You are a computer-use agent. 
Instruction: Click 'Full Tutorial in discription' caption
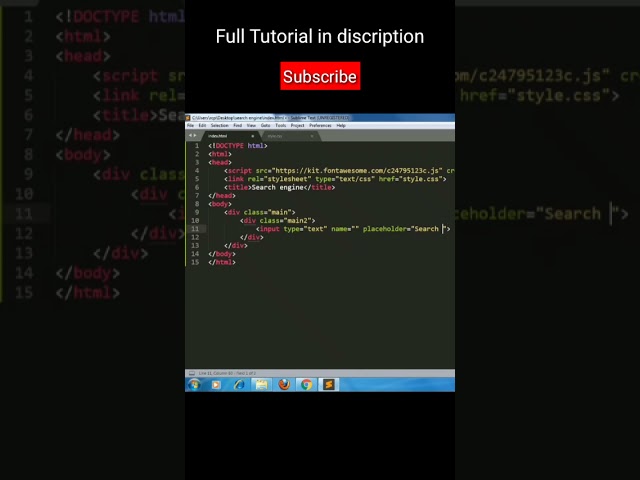(x=320, y=36)
